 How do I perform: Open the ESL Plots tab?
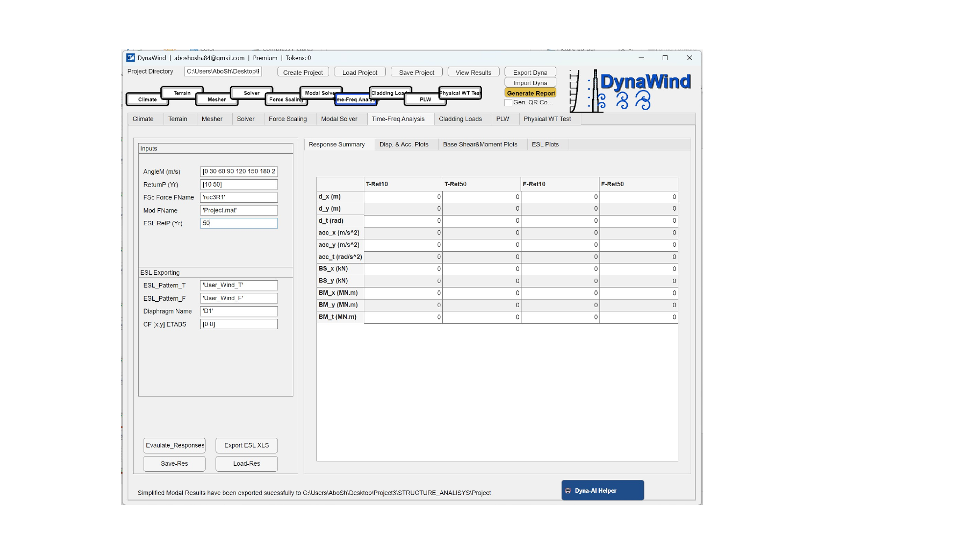545,144
